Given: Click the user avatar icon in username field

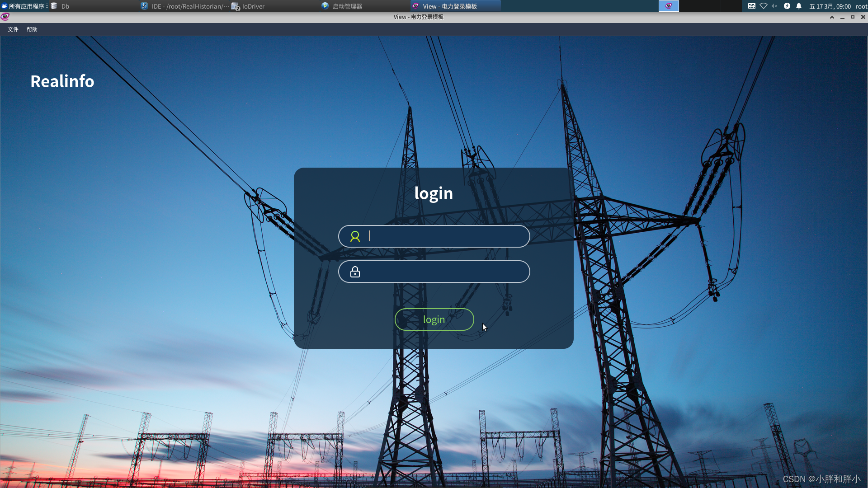Looking at the screenshot, I should pos(355,236).
